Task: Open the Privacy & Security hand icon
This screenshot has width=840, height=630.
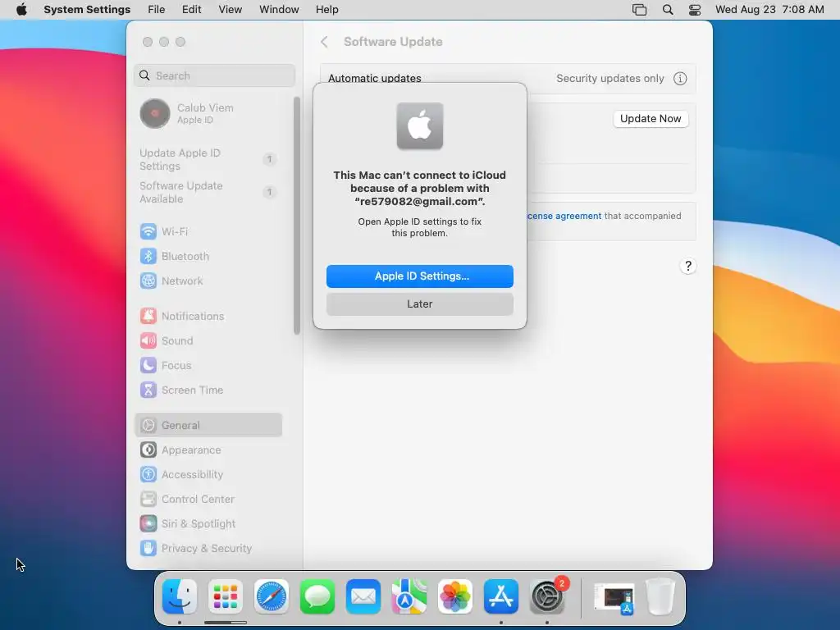Action: [148, 549]
